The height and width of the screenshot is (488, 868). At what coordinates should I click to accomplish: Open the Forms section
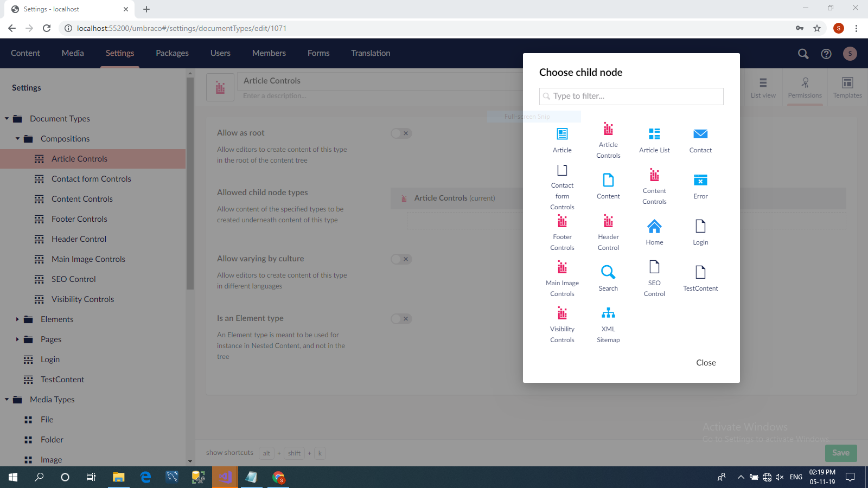click(318, 53)
